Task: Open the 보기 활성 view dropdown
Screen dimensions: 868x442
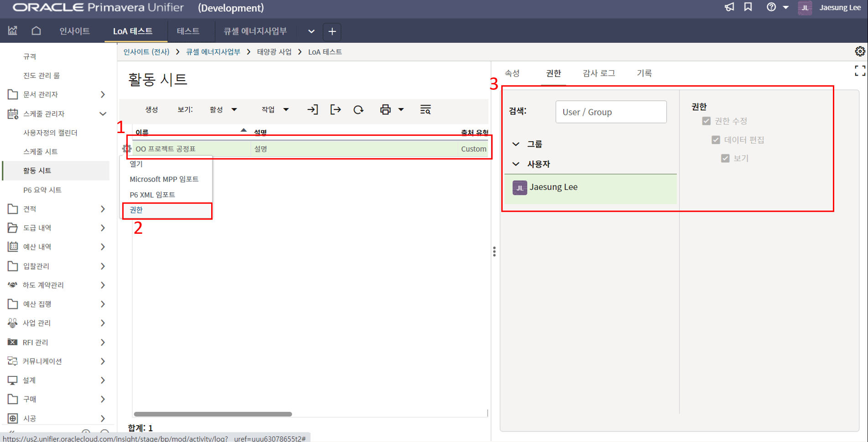Action: 223,110
